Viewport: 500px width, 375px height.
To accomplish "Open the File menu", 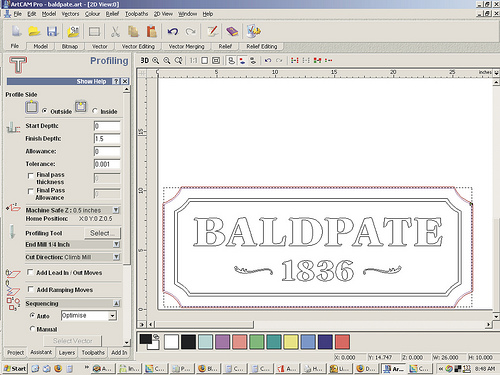I will click(18, 14).
